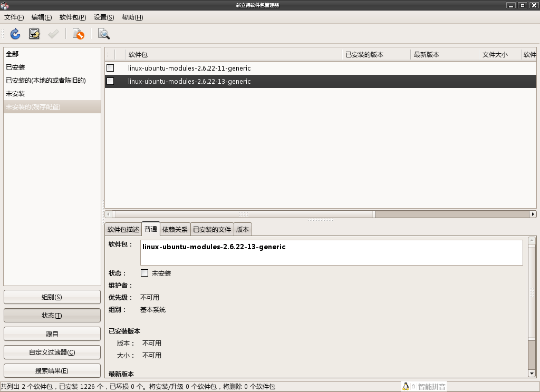Image resolution: width=540 pixels, height=392 pixels.
Task: Click the Mark all upgrades toolbar icon
Action: coord(34,34)
